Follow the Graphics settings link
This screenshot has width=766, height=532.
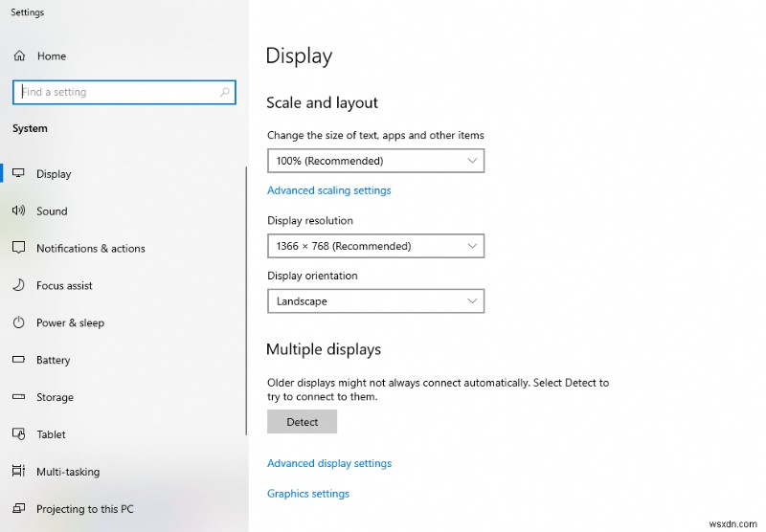coord(307,494)
